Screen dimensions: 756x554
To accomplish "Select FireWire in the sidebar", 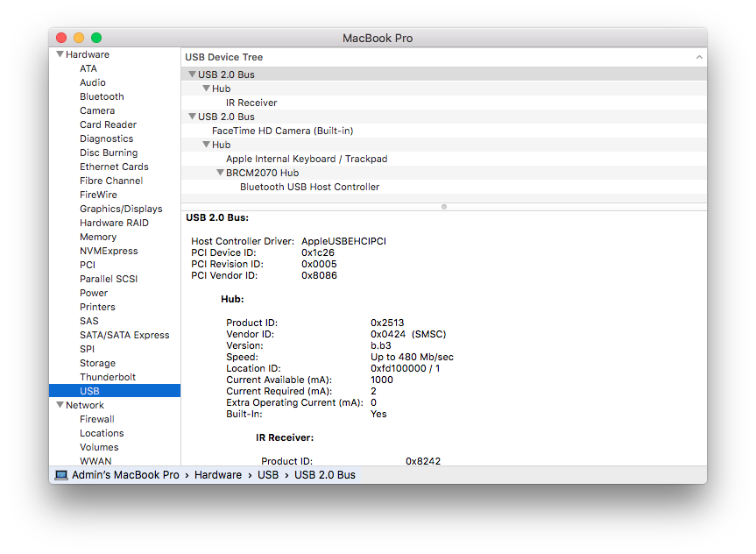I will pos(98,195).
